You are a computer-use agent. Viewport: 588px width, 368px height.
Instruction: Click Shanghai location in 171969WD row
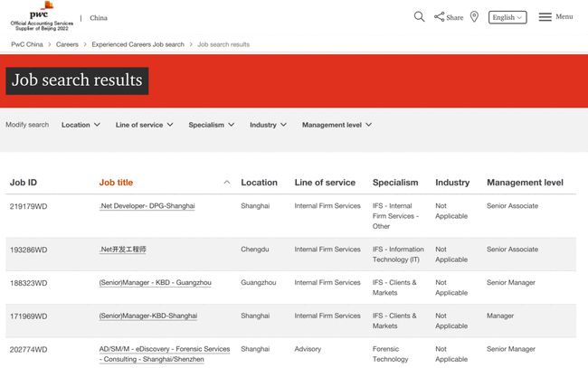[255, 316]
